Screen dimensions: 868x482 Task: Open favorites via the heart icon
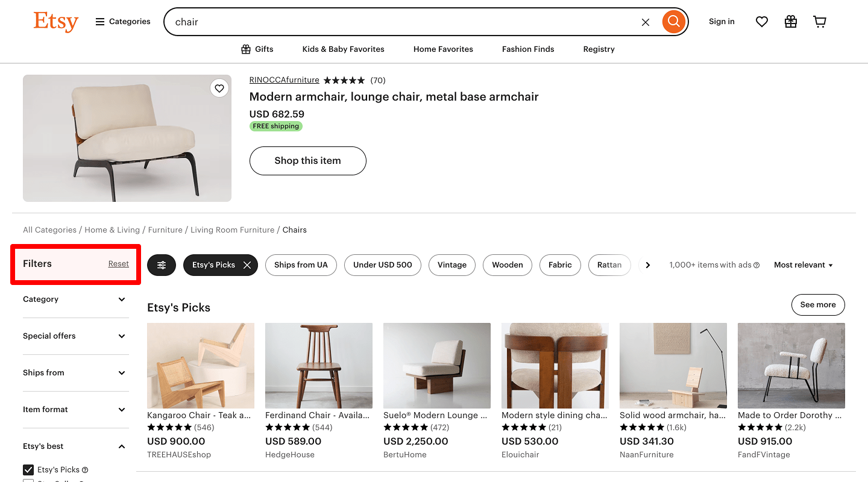[761, 21]
